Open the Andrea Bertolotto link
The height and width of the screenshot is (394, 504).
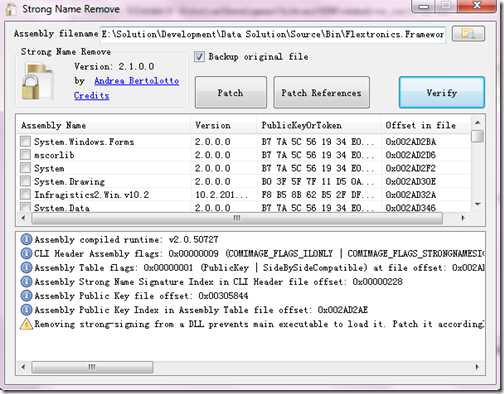[x=137, y=81]
